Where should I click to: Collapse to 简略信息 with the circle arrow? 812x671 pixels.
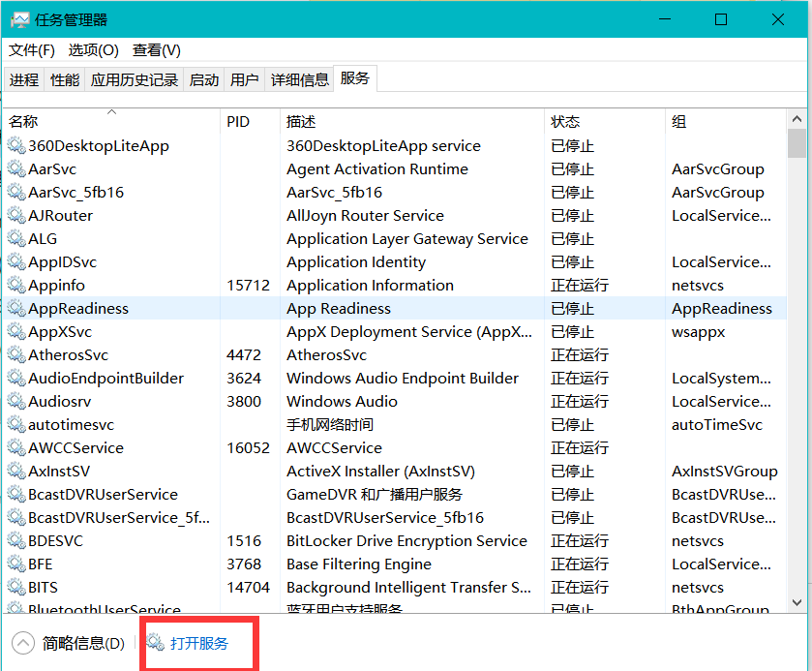[23, 643]
